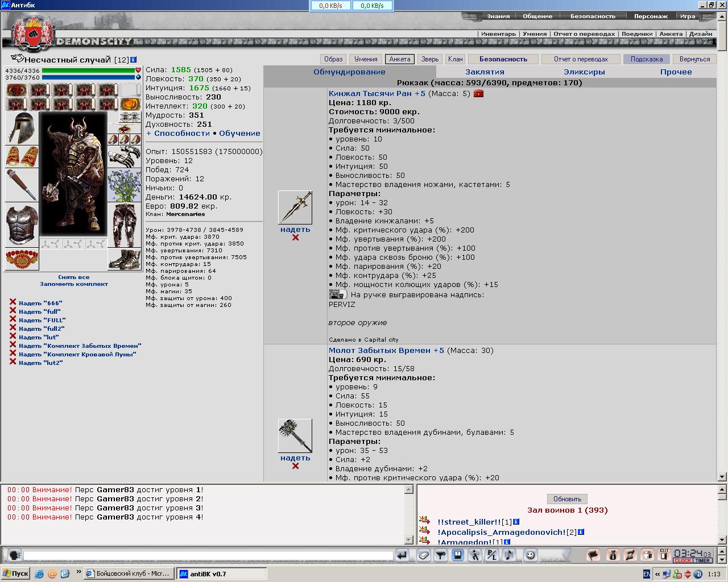Click the Подсказка button
This screenshot has width=728, height=582.
coord(647,59)
